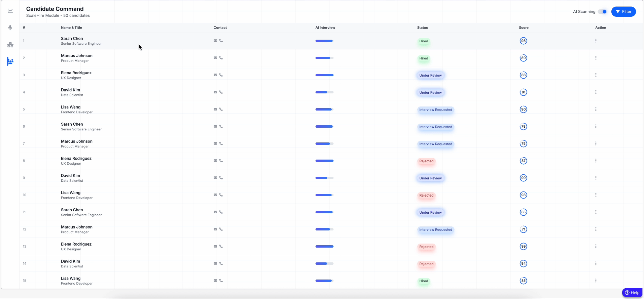The height and width of the screenshot is (299, 644).
Task: Click the Rejected status badge in row 14
Action: [x=426, y=264]
